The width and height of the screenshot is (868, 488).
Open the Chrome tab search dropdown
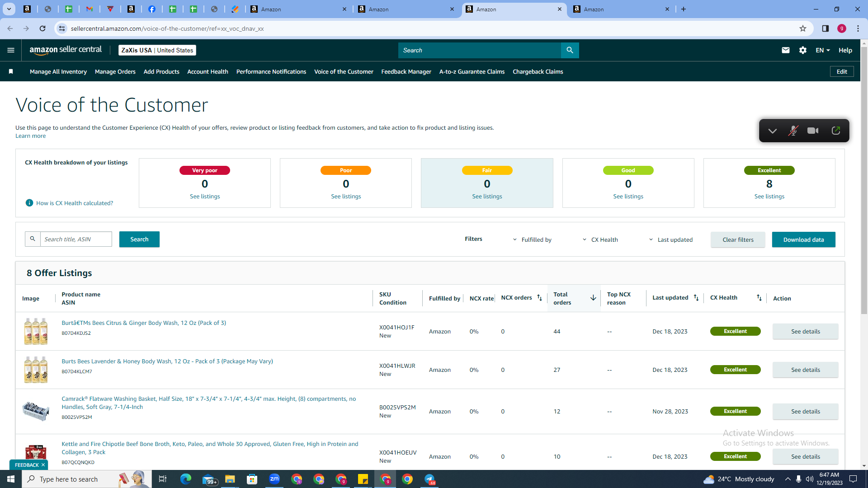pyautogui.click(x=9, y=9)
